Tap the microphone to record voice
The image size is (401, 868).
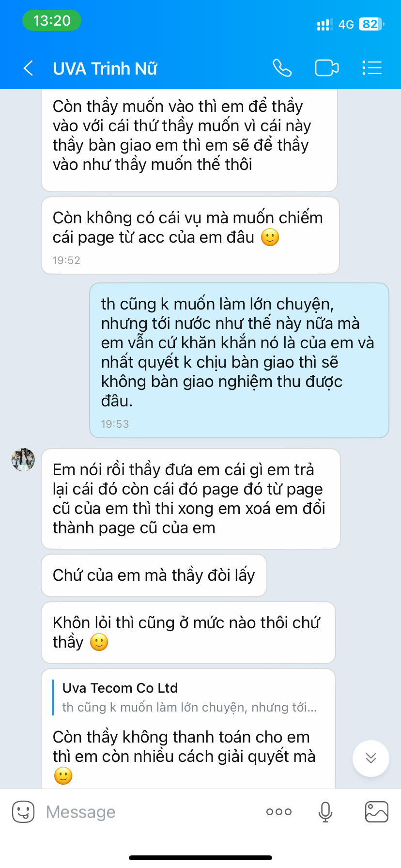tap(325, 812)
